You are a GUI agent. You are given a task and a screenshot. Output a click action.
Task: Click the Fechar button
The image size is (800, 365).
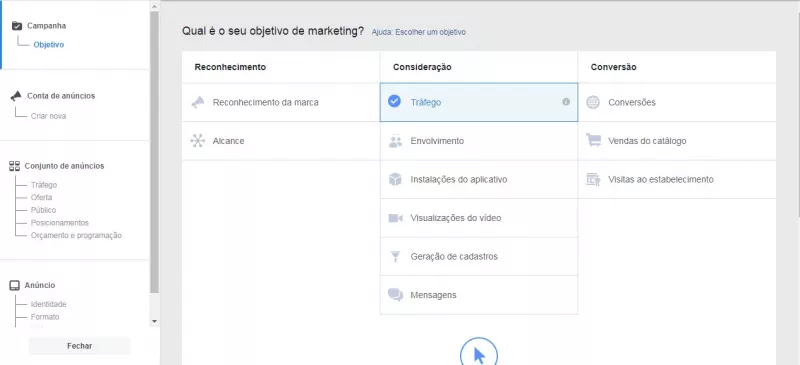(80, 346)
